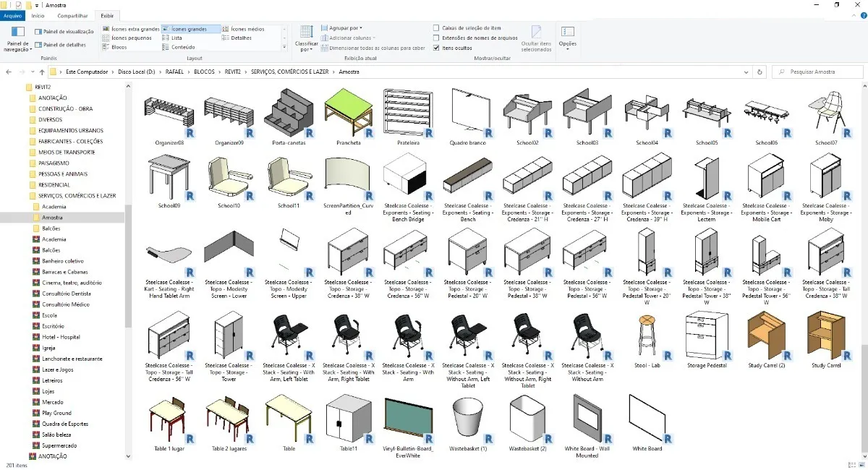Refresh the current folder view
868x470 pixels.
click(759, 72)
